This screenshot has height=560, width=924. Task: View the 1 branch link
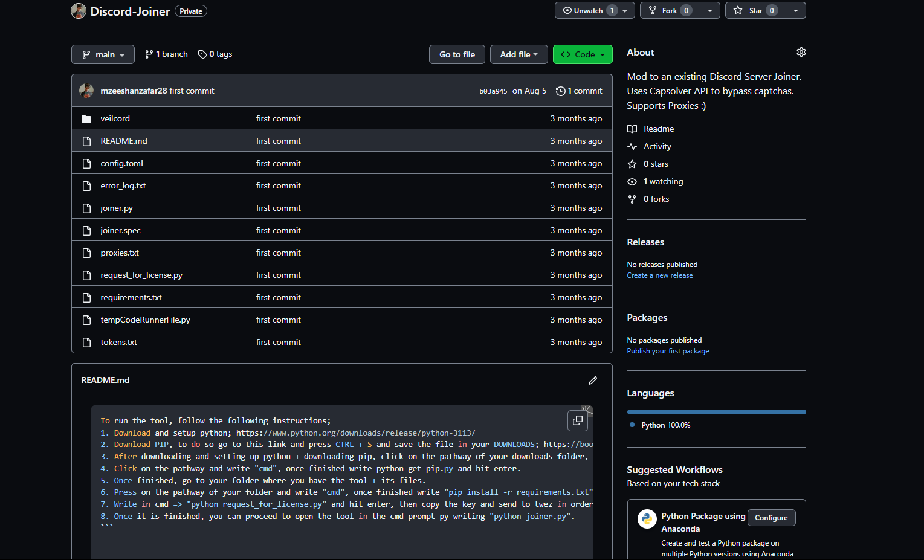click(x=166, y=54)
